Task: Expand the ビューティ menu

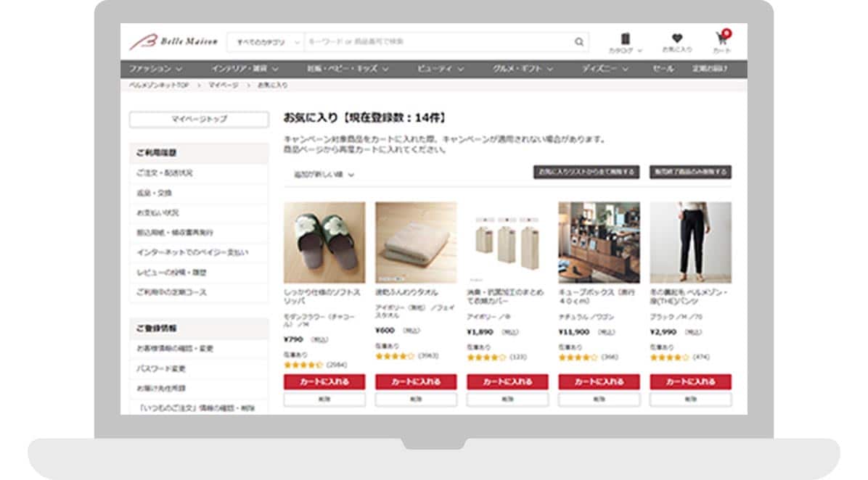Action: 440,69
